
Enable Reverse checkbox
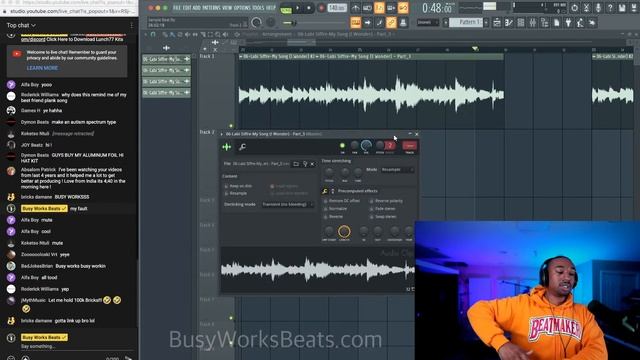(325, 216)
